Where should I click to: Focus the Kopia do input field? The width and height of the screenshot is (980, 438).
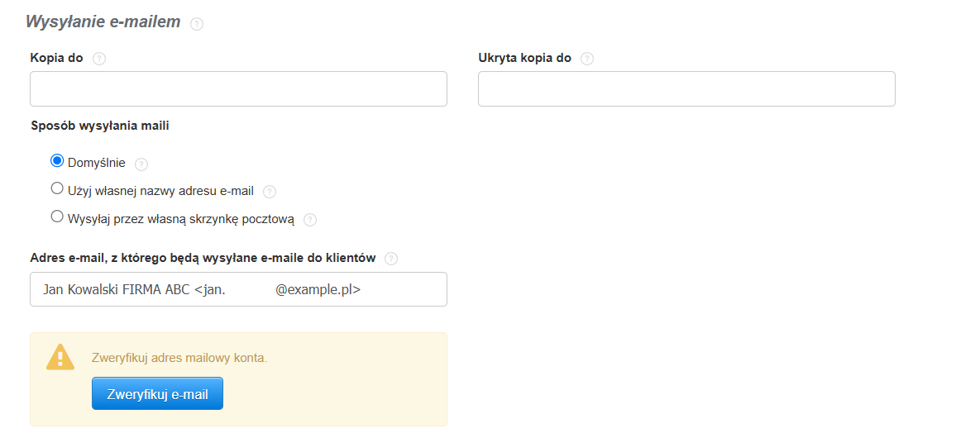coord(238,88)
